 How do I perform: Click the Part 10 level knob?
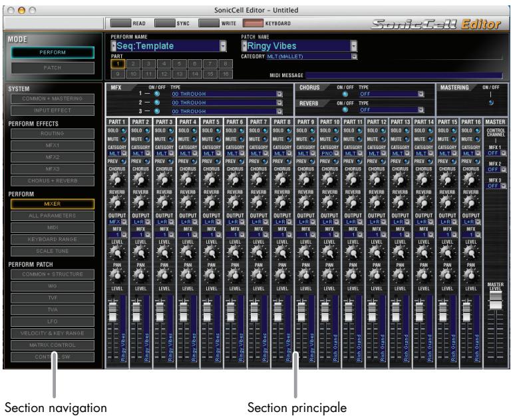coord(329,253)
